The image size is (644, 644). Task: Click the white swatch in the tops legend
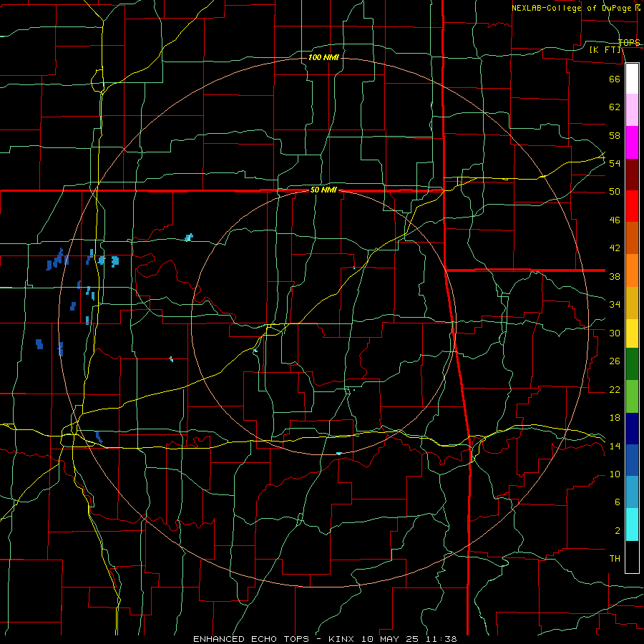pyautogui.click(x=632, y=79)
